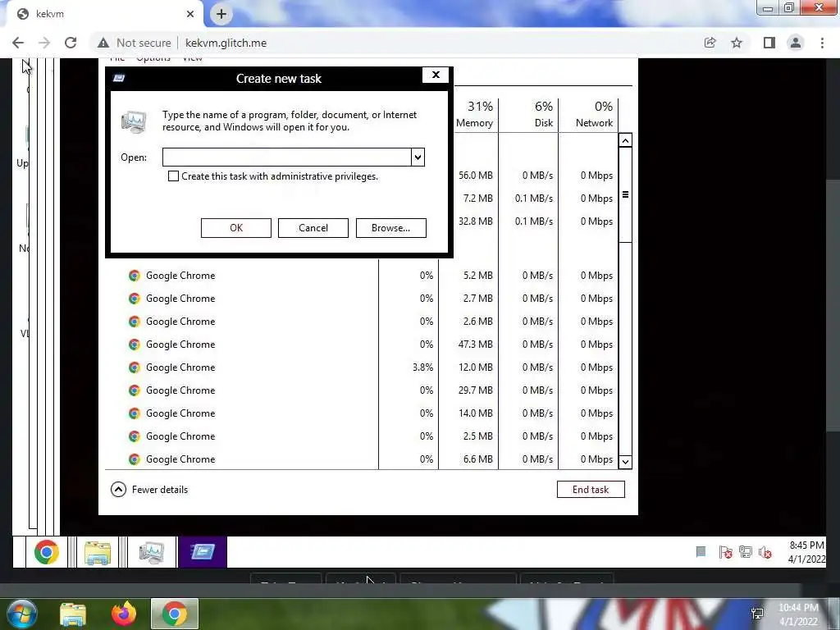The image size is (840, 630).
Task: Close the Create new task dialog
Action: point(436,75)
